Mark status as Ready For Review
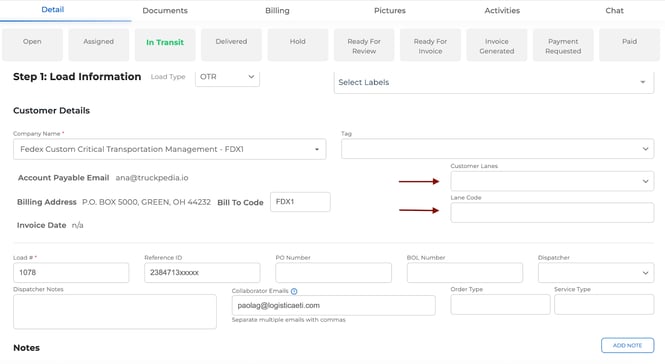Screen dimensions: 665x364 tap(364, 45)
